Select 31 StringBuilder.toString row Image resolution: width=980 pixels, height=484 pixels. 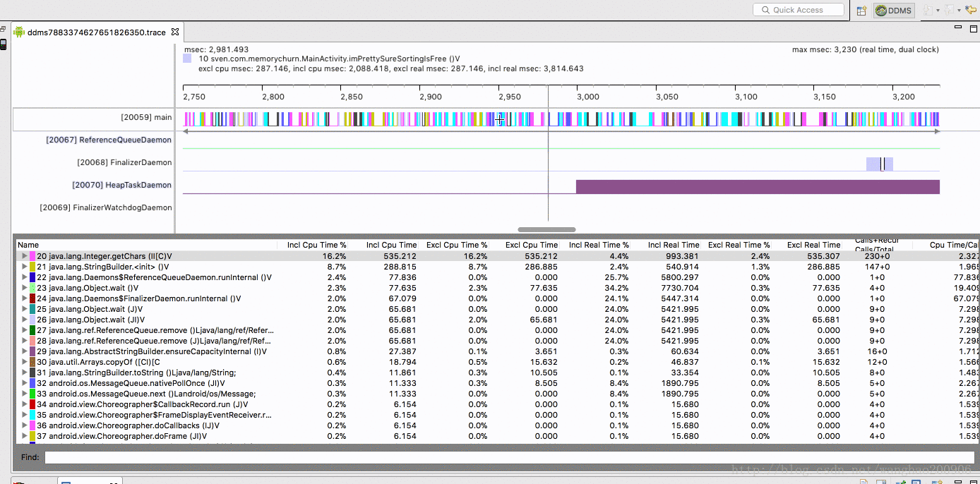[x=497, y=373]
